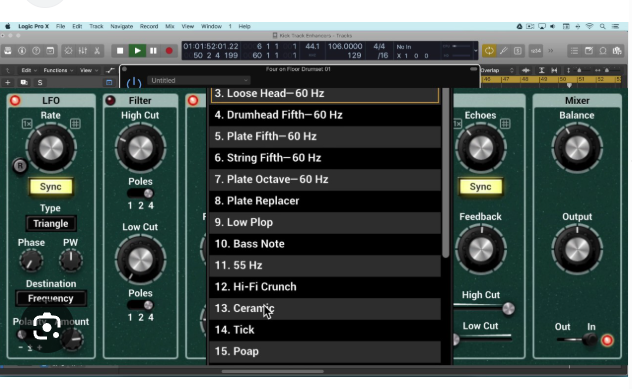
Task: Click the waveform zoom icon
Action: coord(526,70)
